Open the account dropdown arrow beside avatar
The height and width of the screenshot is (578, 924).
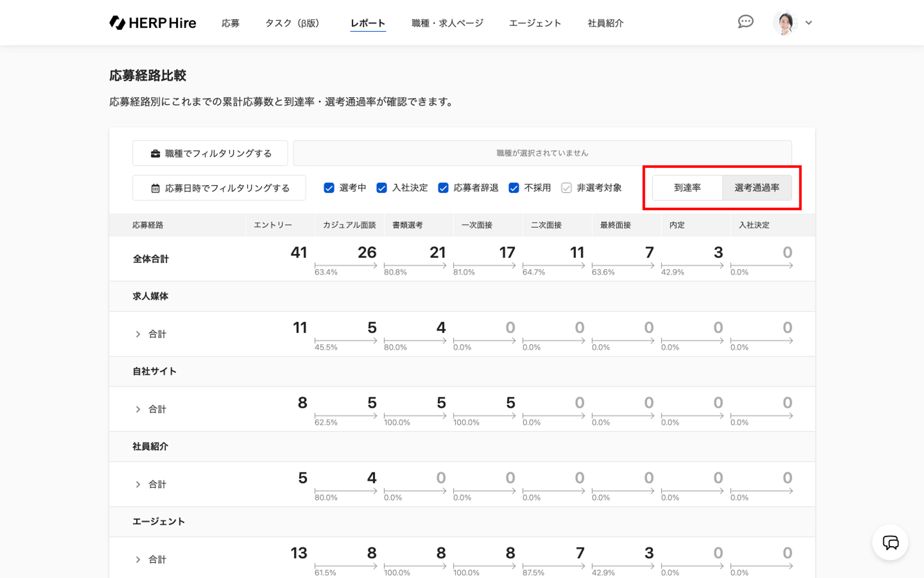(x=808, y=23)
